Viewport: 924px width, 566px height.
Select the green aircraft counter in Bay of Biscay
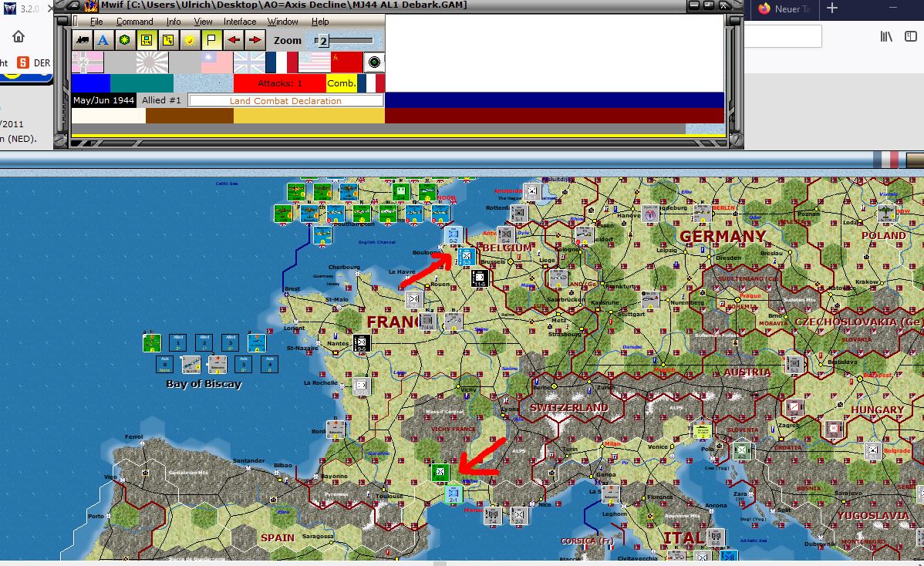152,343
